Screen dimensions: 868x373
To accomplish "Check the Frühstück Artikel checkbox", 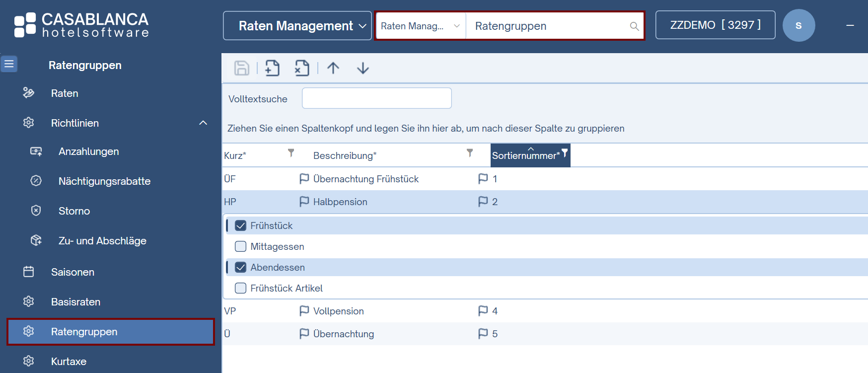I will pyautogui.click(x=240, y=288).
